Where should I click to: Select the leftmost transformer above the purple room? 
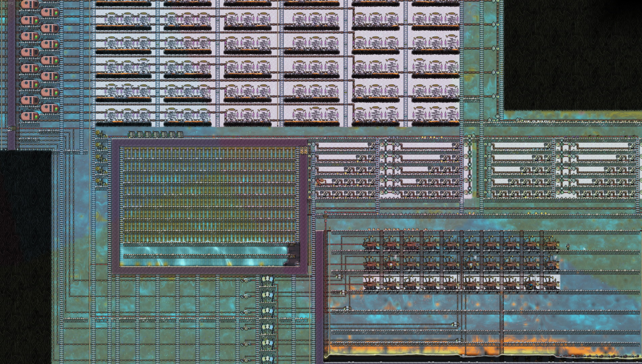tap(132, 135)
